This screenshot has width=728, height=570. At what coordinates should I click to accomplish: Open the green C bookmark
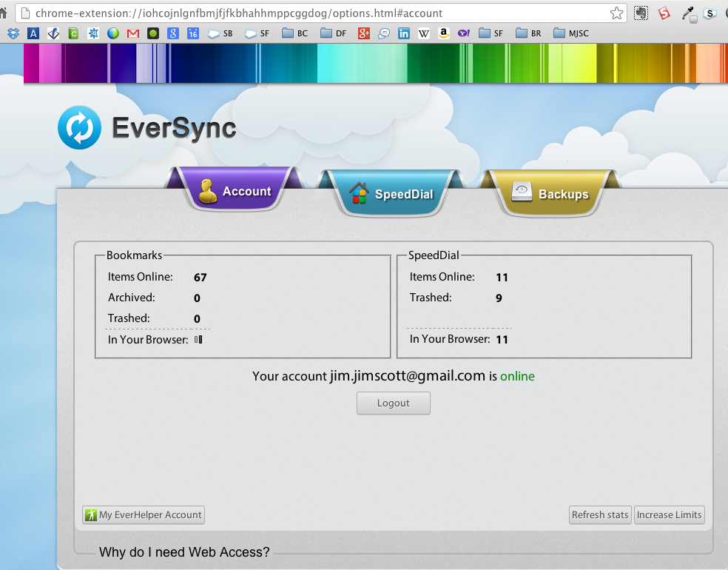point(73,33)
